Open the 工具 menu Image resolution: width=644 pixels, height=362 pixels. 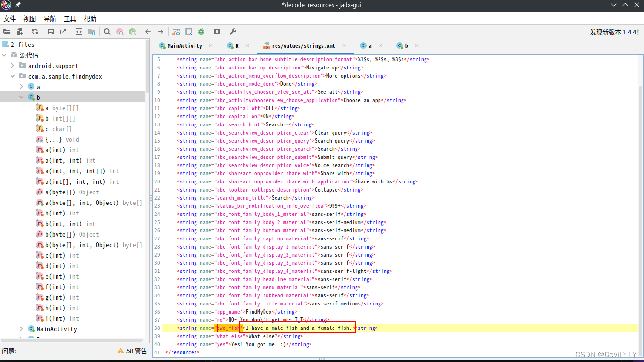70,19
